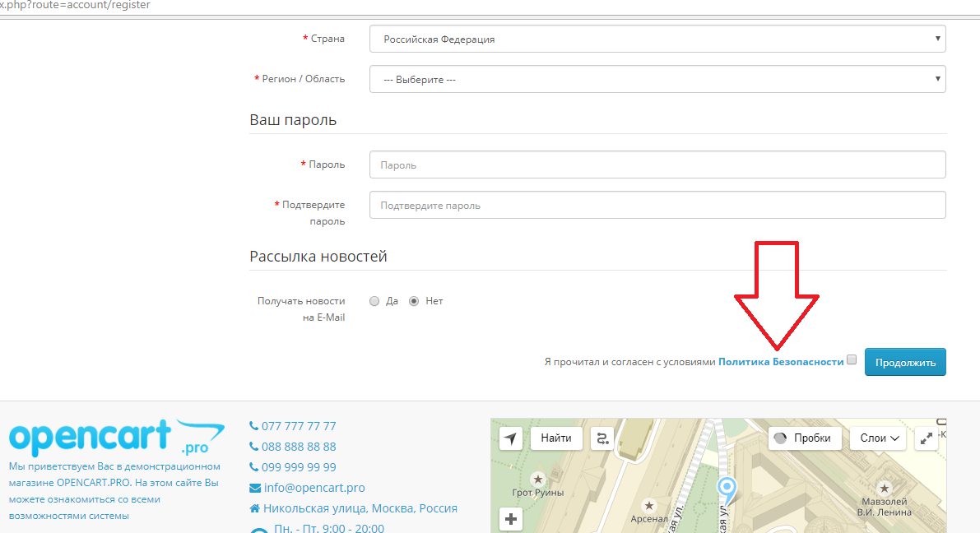
Task: Click the Подтвердите пароль input field
Action: point(657,205)
